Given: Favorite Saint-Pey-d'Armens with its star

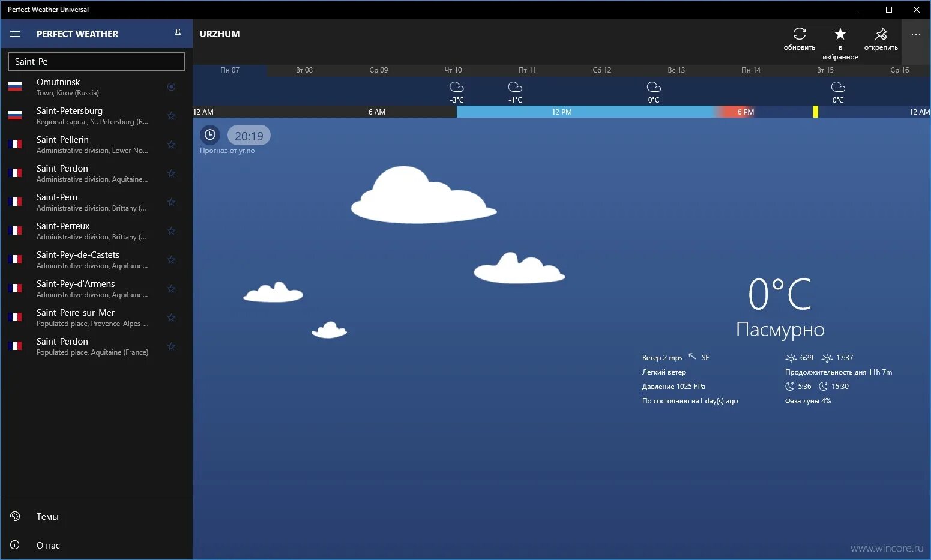Looking at the screenshot, I should tap(172, 289).
